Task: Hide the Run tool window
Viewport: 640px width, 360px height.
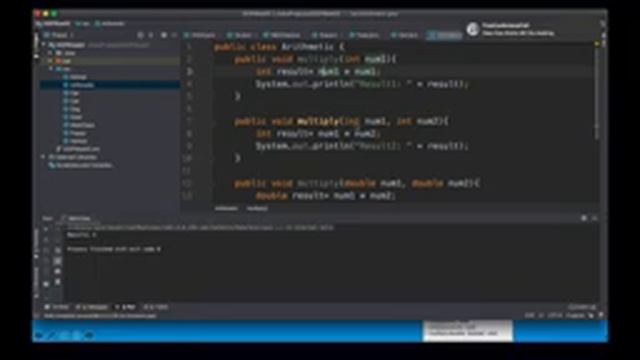Action: pyautogui.click(x=595, y=218)
